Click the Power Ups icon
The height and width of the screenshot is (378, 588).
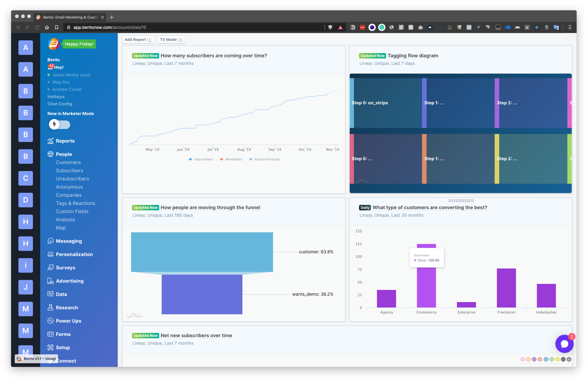click(50, 321)
